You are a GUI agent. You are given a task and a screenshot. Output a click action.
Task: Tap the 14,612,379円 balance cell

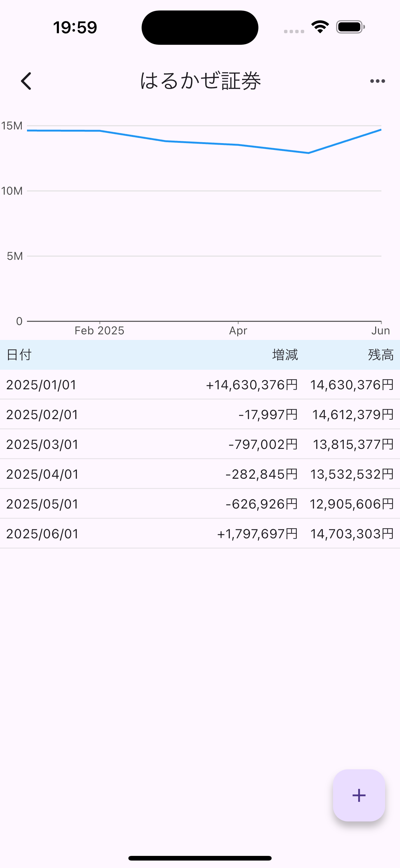coord(353,414)
